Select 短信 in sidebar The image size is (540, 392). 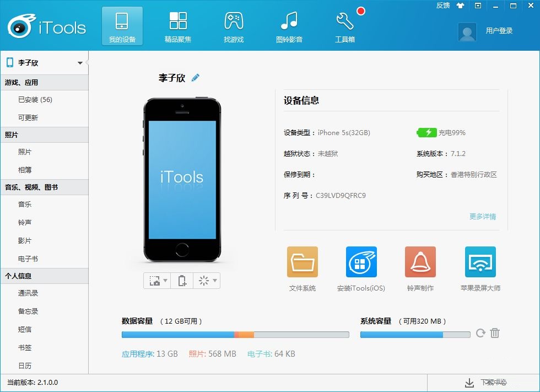pos(25,329)
